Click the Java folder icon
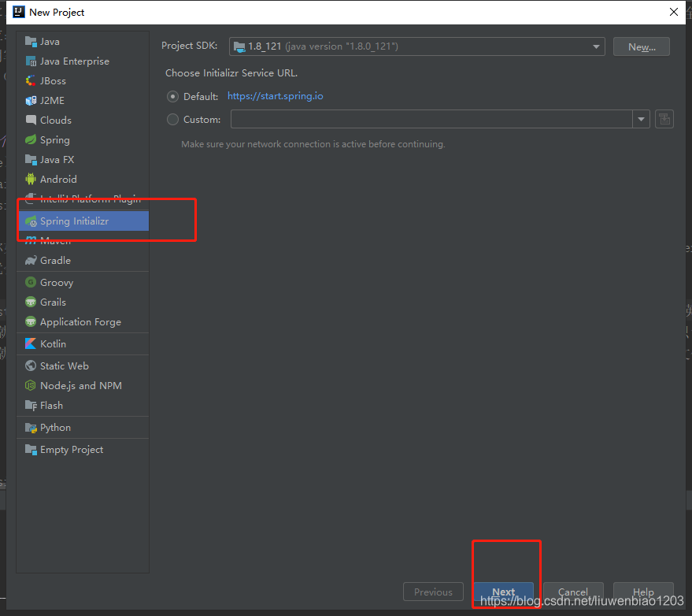This screenshot has height=616, width=692. (x=31, y=42)
